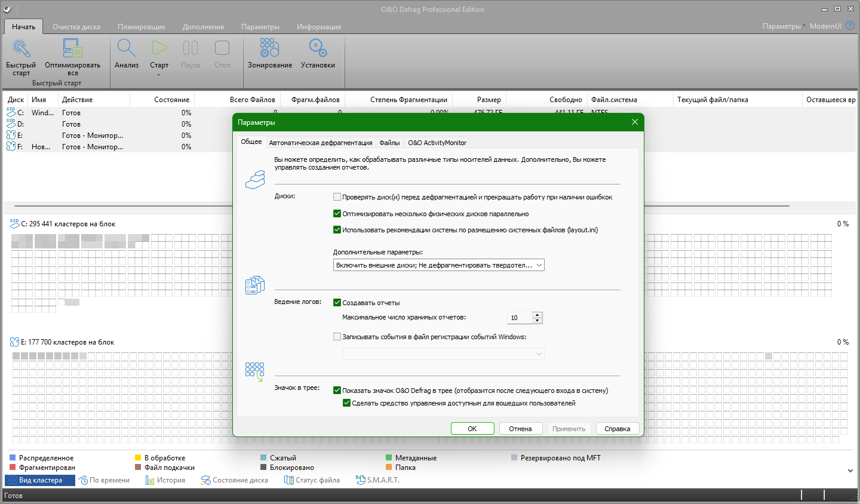Click the Optimize All (Оптимизировать все) icon
Viewport: 860px width, 504px height.
(x=72, y=48)
